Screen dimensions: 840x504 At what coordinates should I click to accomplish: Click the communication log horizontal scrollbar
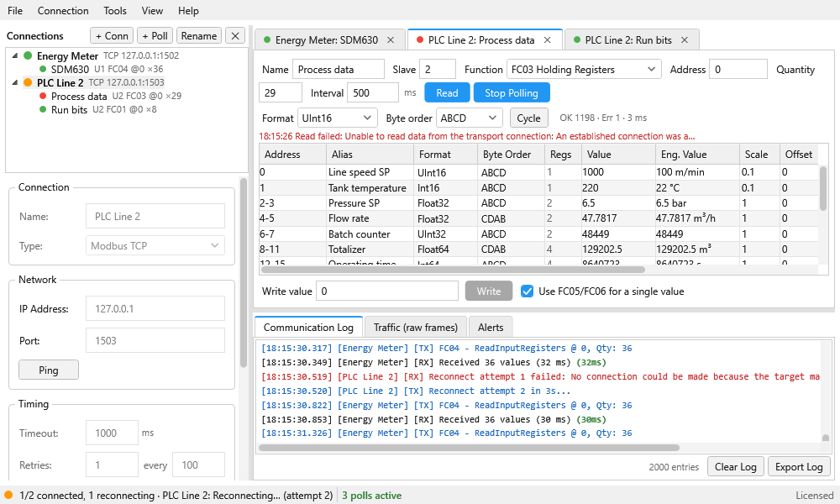click(x=470, y=448)
